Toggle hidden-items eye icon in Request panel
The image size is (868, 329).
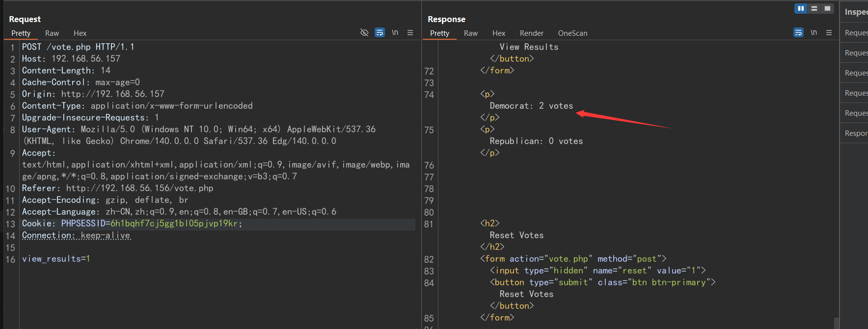coord(364,32)
